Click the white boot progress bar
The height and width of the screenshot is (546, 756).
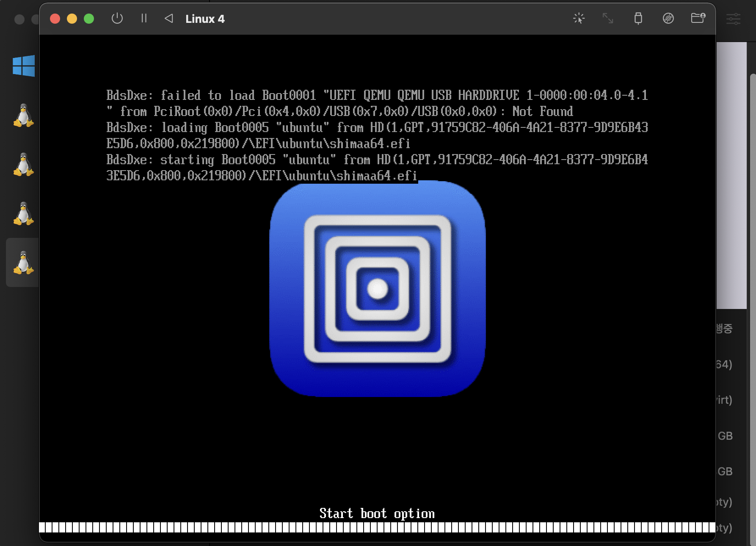377,527
